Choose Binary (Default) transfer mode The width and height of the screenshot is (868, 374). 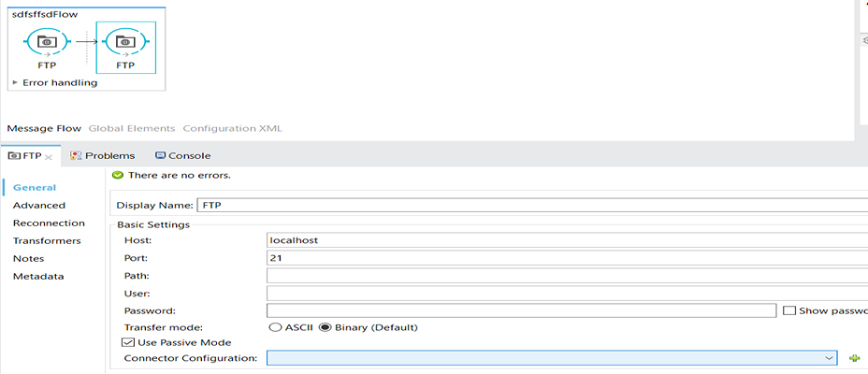tap(325, 327)
